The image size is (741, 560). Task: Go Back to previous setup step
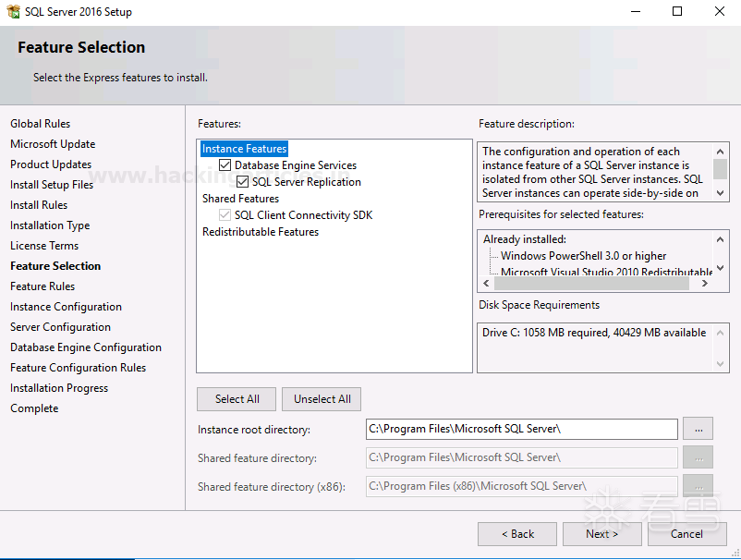[517, 534]
